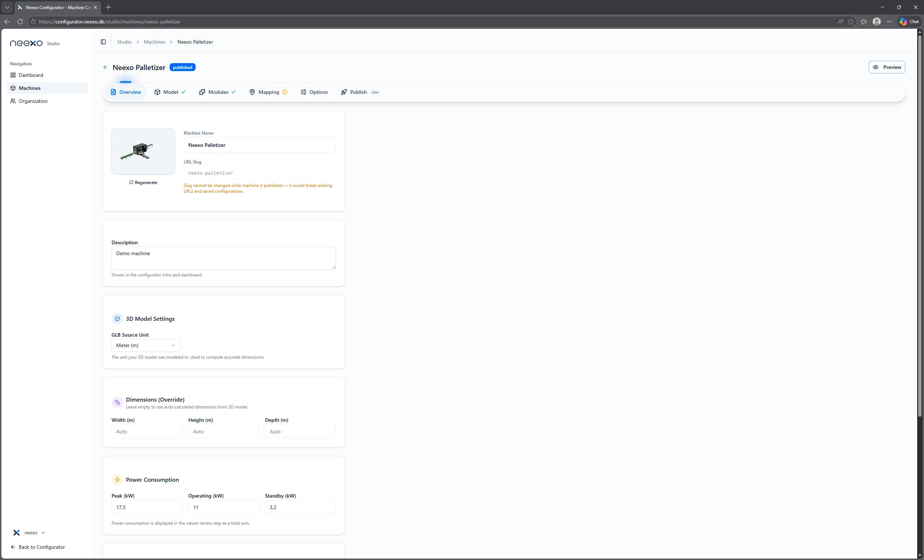The image size is (924, 560).
Task: Click the browser address bar URL
Action: (110, 22)
